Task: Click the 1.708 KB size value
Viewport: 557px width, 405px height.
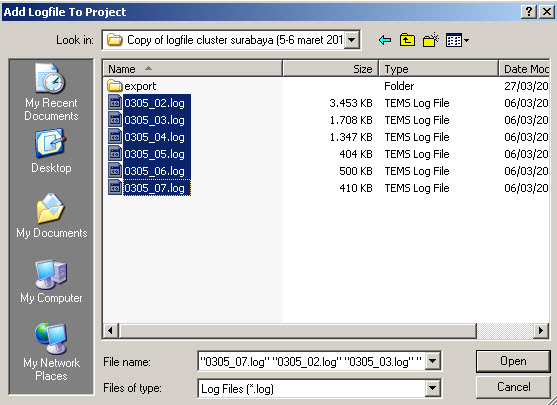Action: point(351,120)
